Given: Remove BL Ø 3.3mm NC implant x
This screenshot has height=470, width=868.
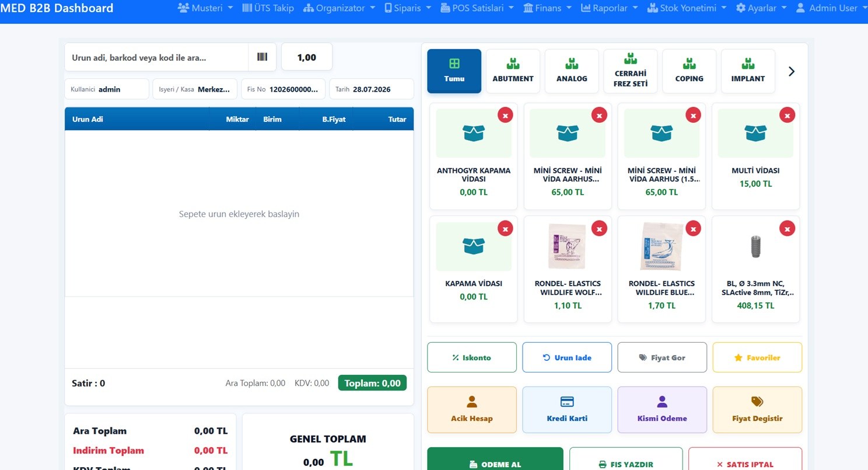Looking at the screenshot, I should point(787,229).
